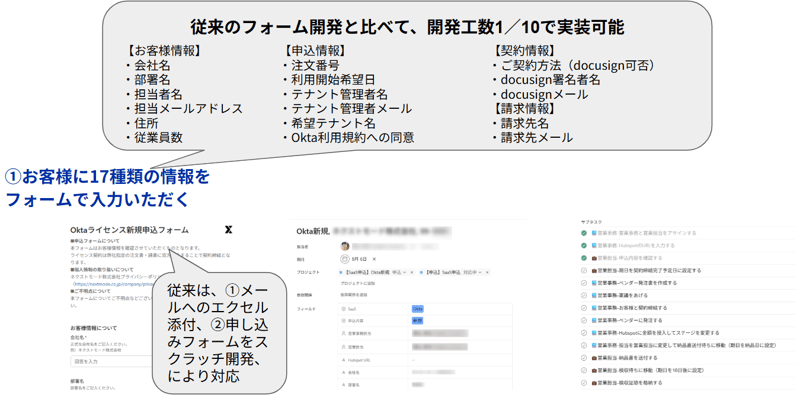Click the X logo on the Okta application form
Image resolution: width=800 pixels, height=395 pixels.
click(x=229, y=230)
